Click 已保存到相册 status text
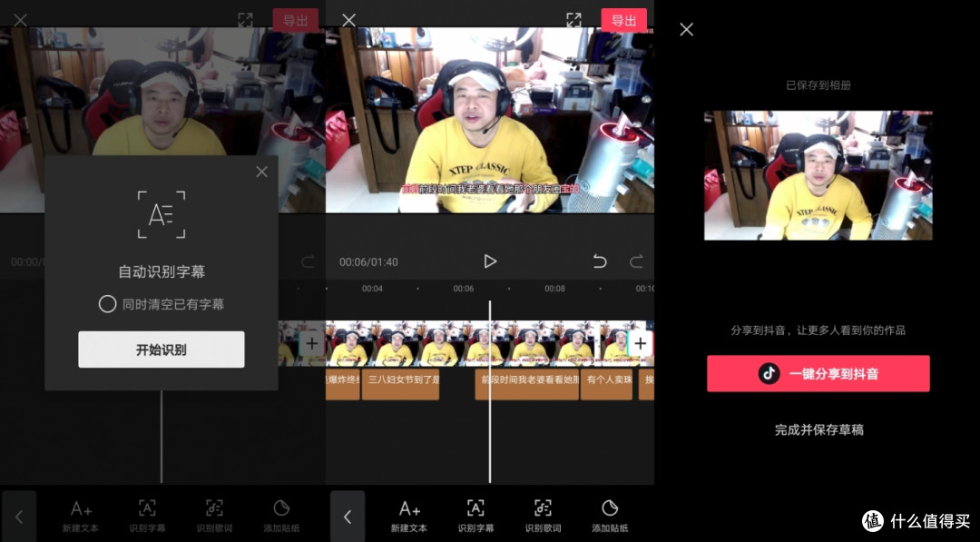 click(818, 85)
